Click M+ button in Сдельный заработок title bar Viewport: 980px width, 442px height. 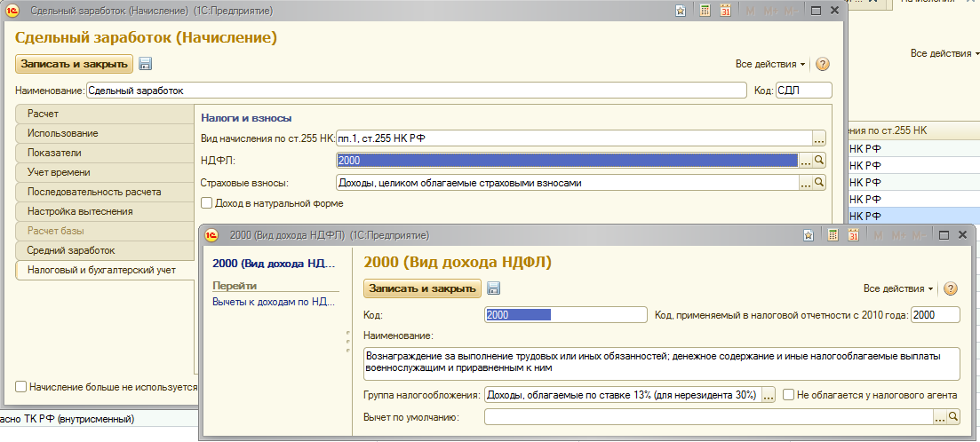[770, 11]
